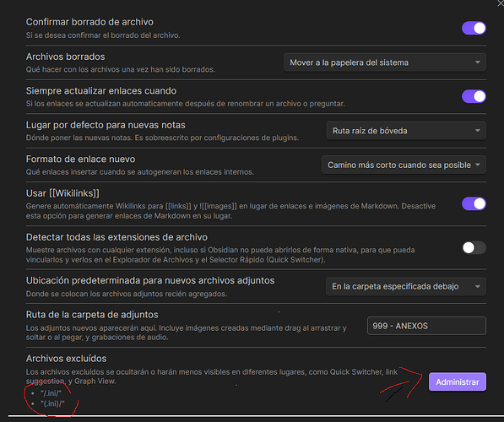Click chevron beside En la carpeta especificada debajo
The image size is (504, 422).
478,286
